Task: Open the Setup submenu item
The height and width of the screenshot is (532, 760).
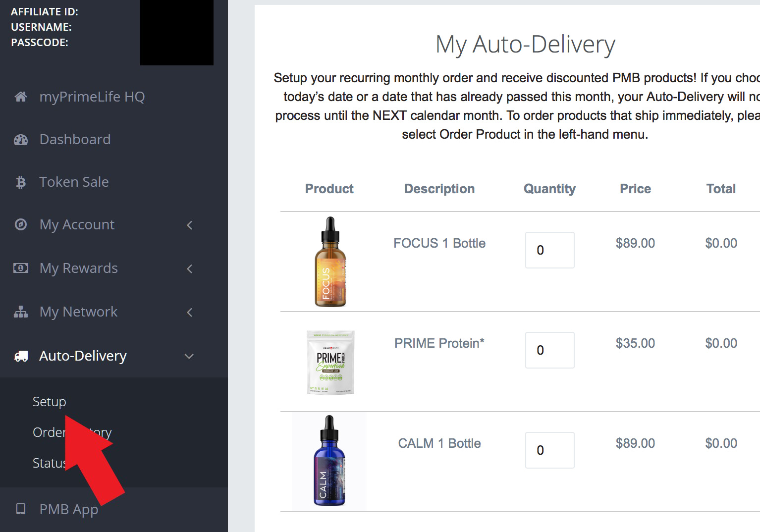Action: 49,401
